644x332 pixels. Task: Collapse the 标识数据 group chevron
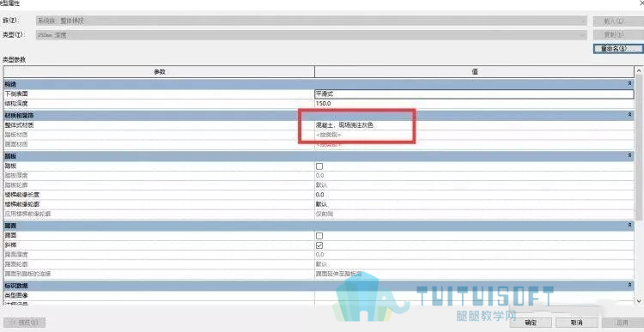coord(629,285)
